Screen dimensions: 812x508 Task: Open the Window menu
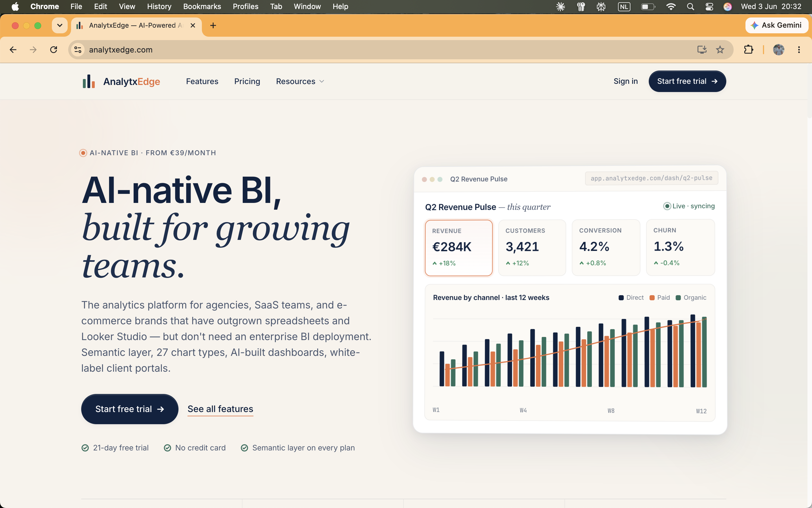307,6
